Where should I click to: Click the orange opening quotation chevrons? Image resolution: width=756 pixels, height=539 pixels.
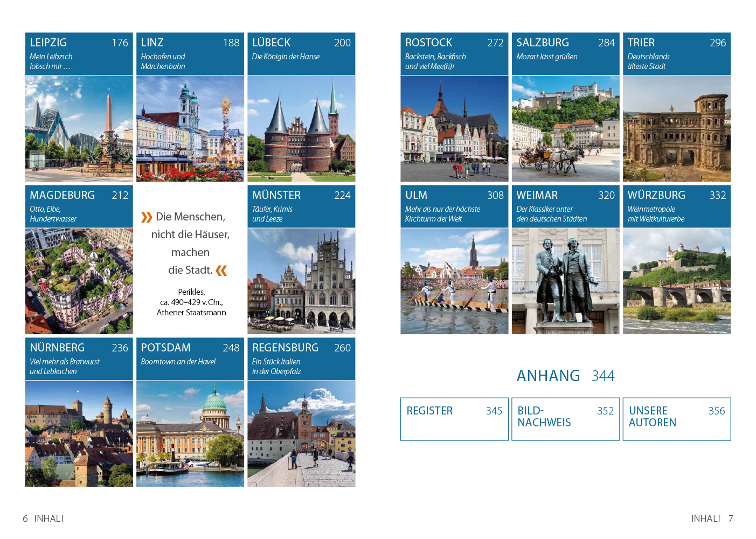(147, 217)
